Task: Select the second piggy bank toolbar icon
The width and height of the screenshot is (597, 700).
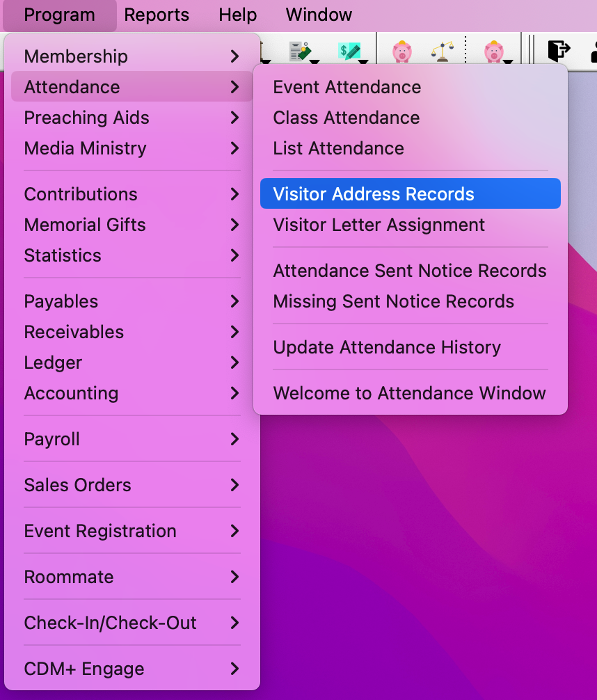Action: pos(492,51)
